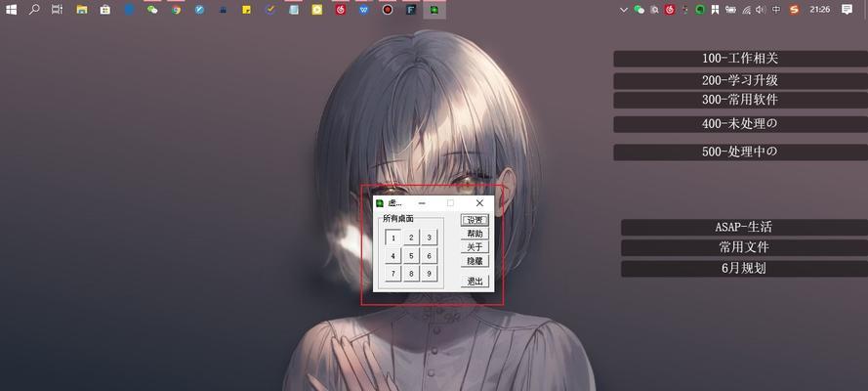The height and width of the screenshot is (391, 868).
Task: Open the 300-常用软件 desktop group
Action: (x=740, y=101)
